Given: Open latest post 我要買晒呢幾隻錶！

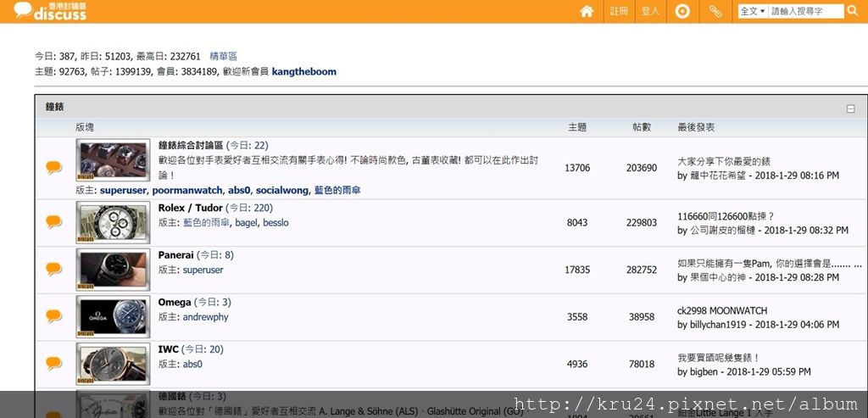Looking at the screenshot, I should [719, 357].
